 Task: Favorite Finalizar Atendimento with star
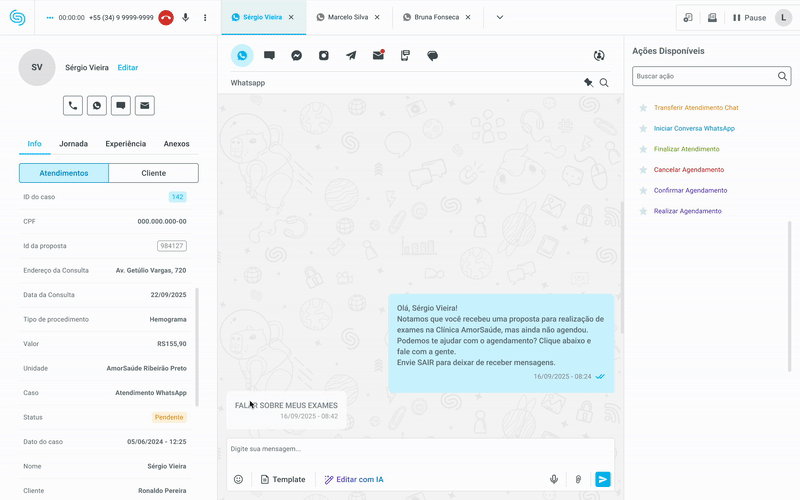(643, 149)
